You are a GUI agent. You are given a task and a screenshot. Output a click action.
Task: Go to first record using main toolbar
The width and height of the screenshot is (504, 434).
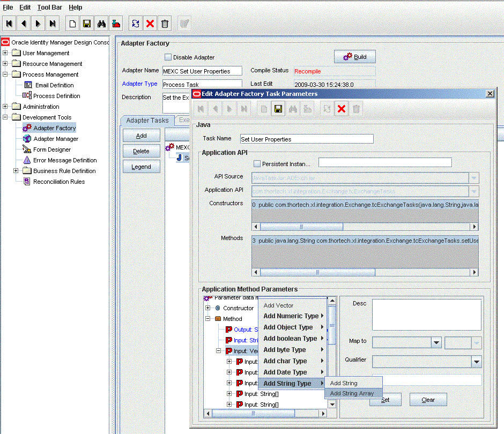coord(9,24)
